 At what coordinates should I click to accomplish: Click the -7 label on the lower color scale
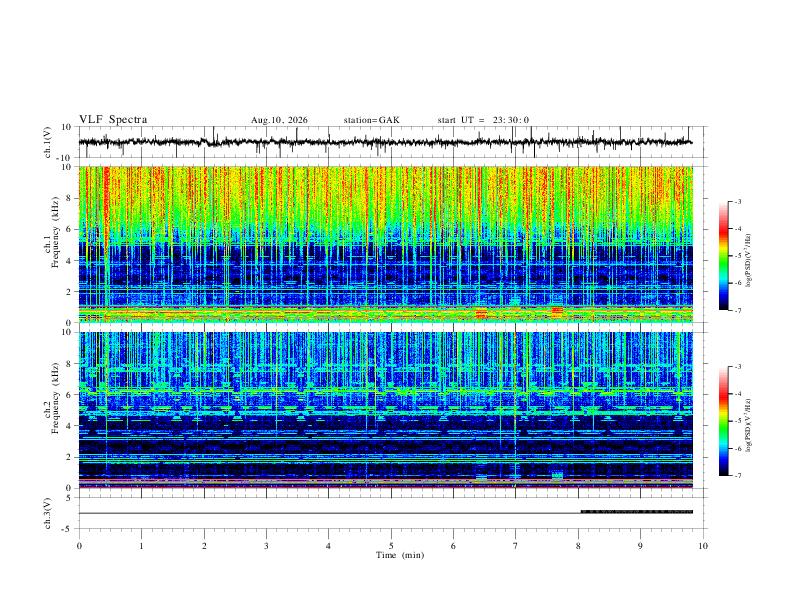click(x=737, y=476)
